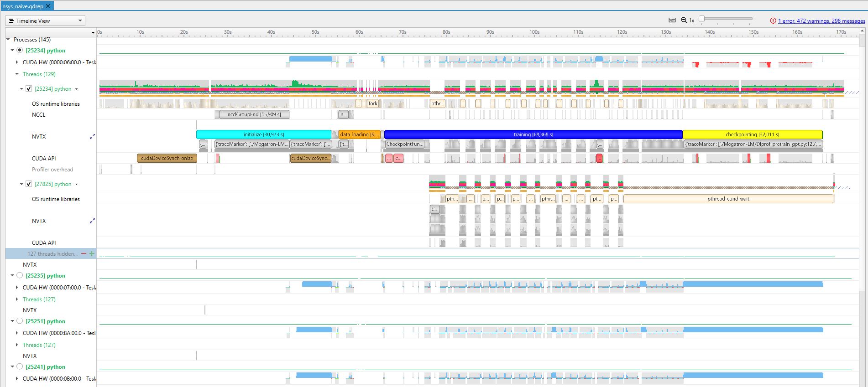Select the orange data loading NVTX range
Image resolution: width=868 pixels, height=387 pixels.
360,134
